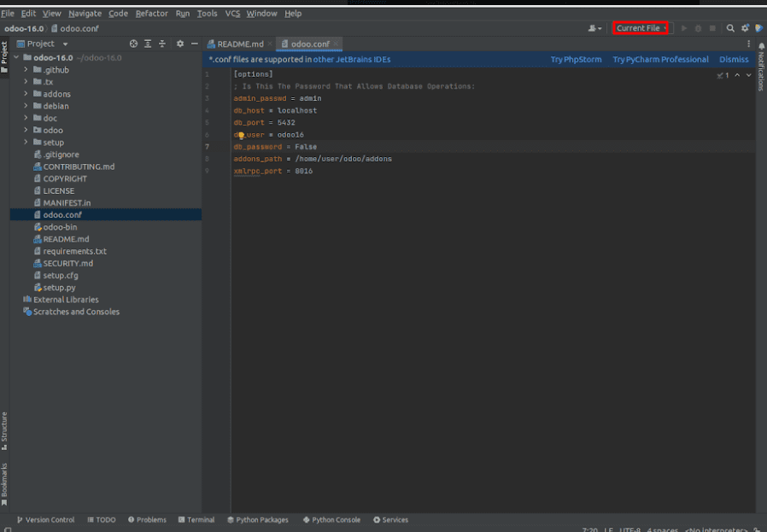Click the Debug bug icon
The width and height of the screenshot is (767, 532).
coord(698,28)
